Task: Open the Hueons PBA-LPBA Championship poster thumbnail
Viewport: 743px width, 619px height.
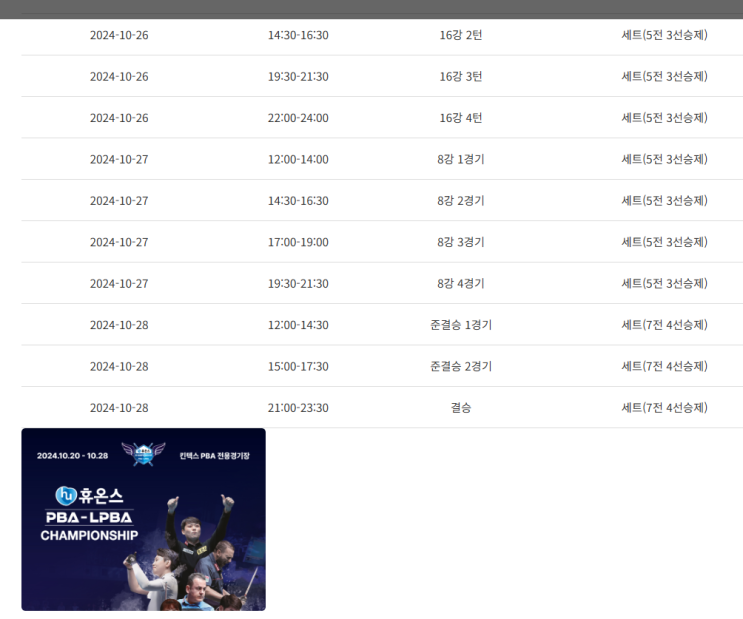Action: [x=143, y=519]
